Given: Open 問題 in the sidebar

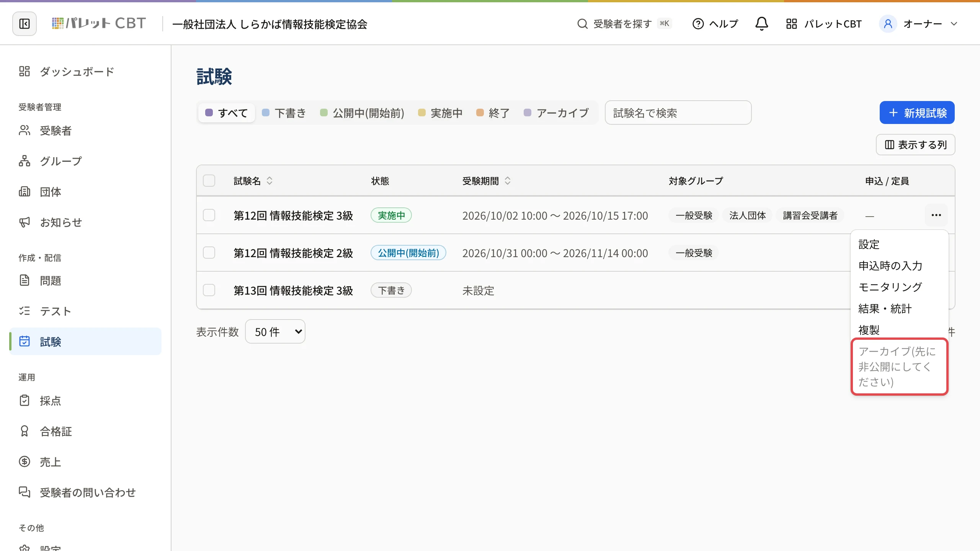Looking at the screenshot, I should (85, 280).
